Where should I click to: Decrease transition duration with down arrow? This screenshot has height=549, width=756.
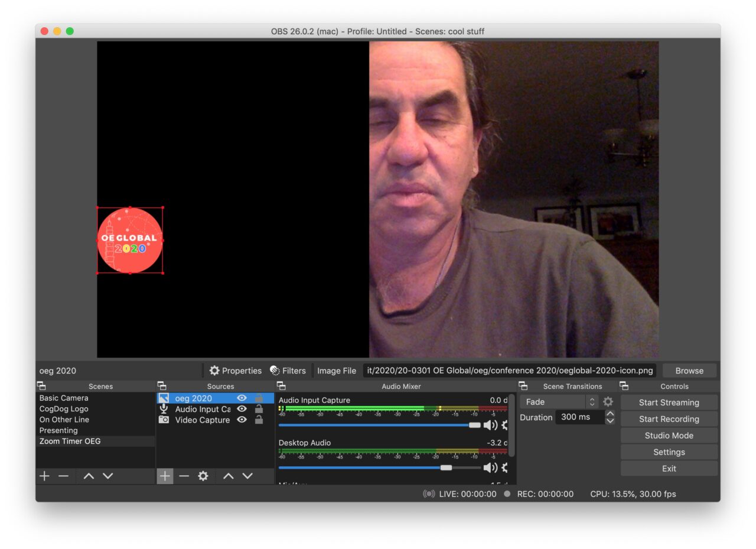pos(610,421)
